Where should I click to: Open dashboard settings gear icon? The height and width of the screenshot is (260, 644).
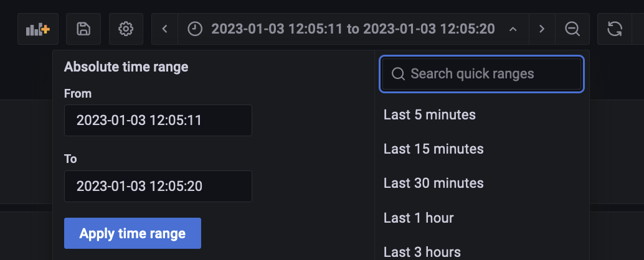(x=126, y=29)
